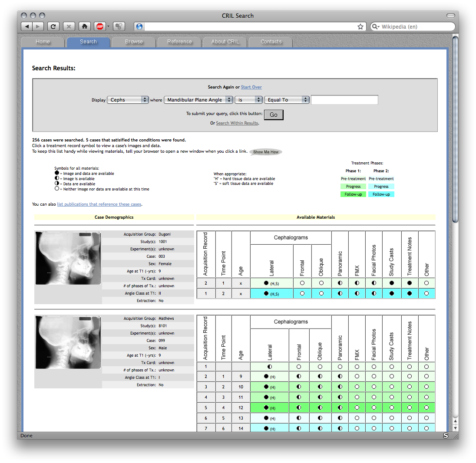Image resolution: width=476 pixels, height=463 pixels.
Task: Open lateral cephalogram symbol for case 003, record 2
Action: pos(266,283)
